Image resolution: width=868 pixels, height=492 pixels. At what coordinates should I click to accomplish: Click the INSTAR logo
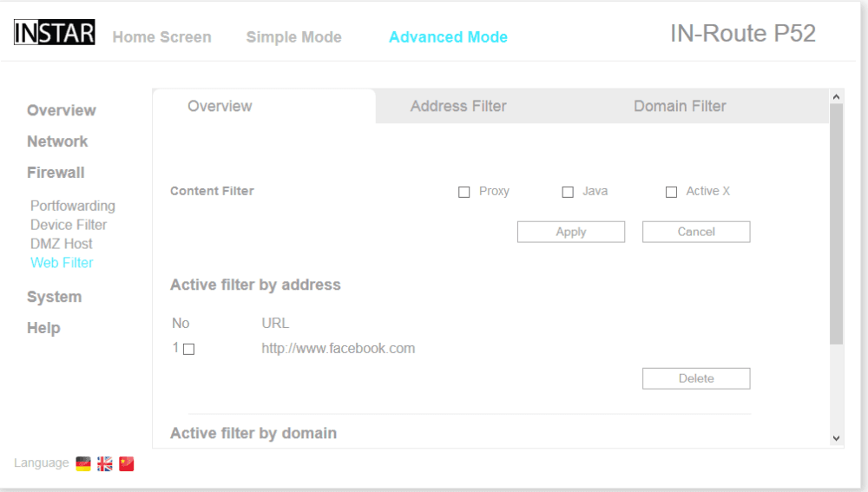tap(55, 33)
